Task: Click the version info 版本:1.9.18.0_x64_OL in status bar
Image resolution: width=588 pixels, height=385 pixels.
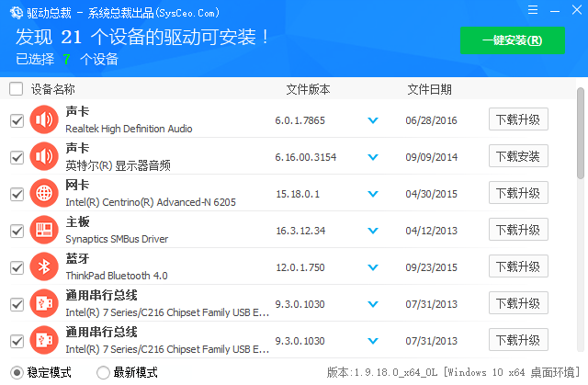Action: point(382,372)
